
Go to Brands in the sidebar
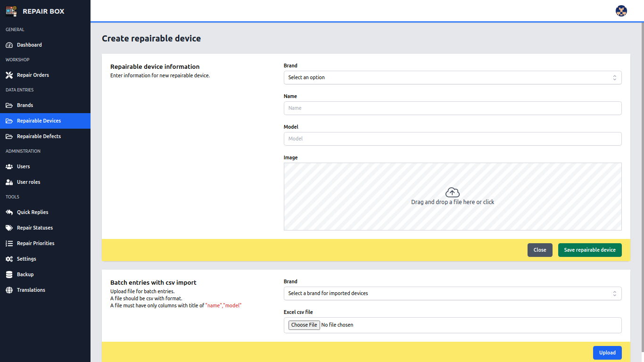coord(25,105)
